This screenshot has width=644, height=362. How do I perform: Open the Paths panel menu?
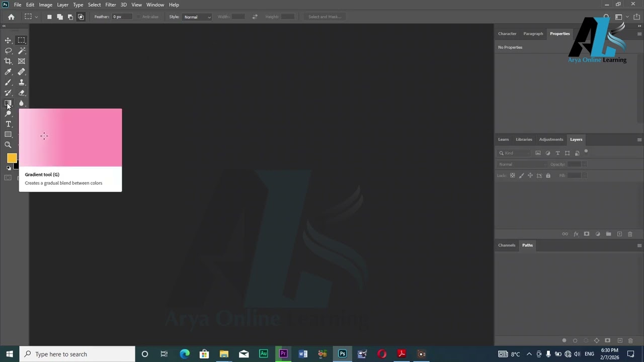coord(639,245)
